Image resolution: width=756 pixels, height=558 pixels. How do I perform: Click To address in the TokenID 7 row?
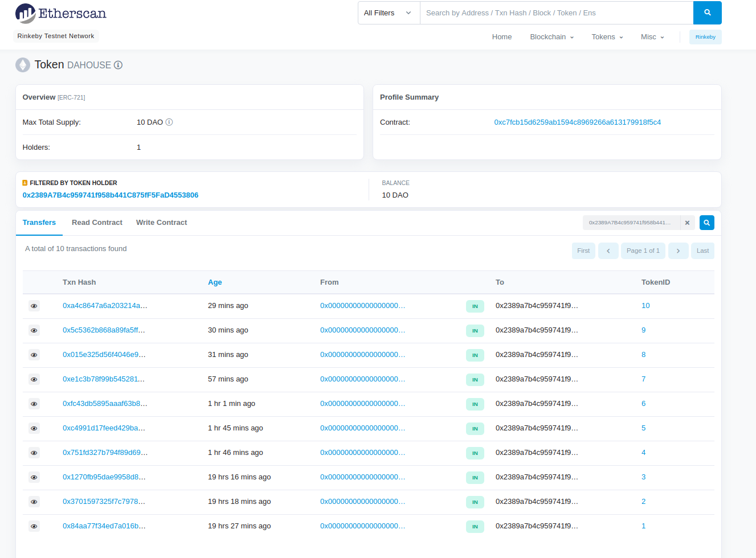click(537, 379)
